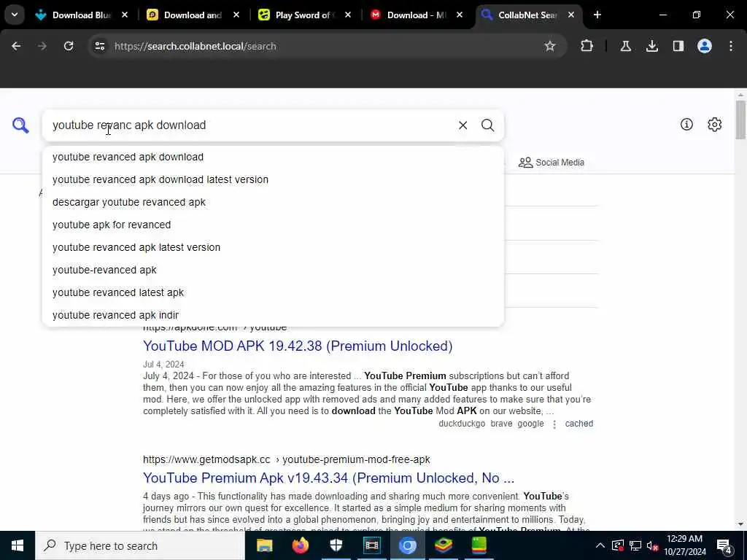
Task: Choose suggestion youtube revanced apk indir
Action: [273, 315]
